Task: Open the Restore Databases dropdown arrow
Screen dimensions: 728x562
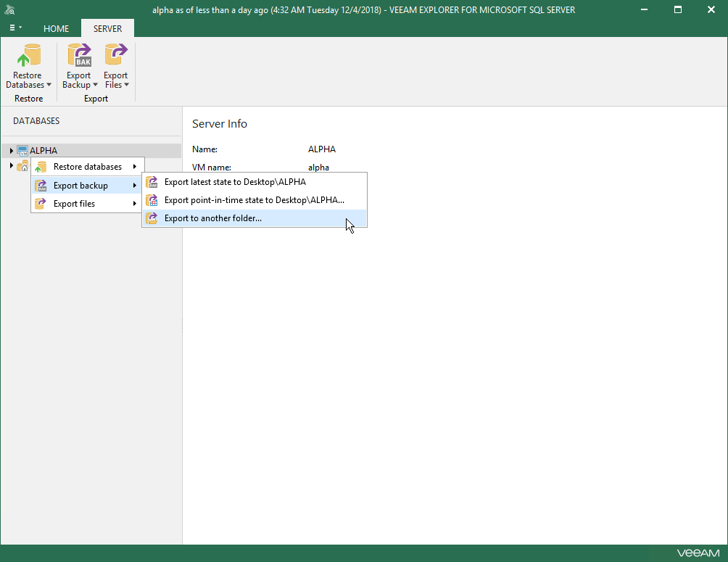Action: tap(49, 85)
